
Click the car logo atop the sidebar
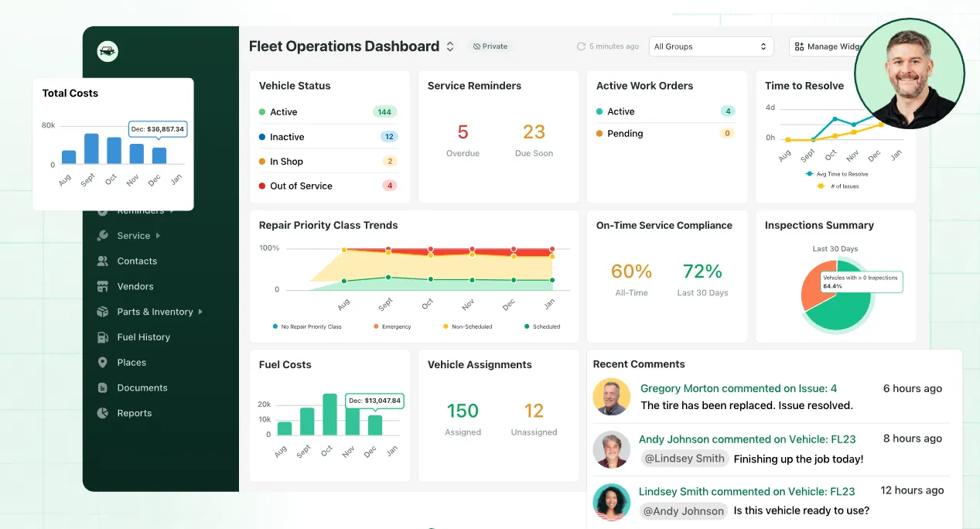(107, 51)
